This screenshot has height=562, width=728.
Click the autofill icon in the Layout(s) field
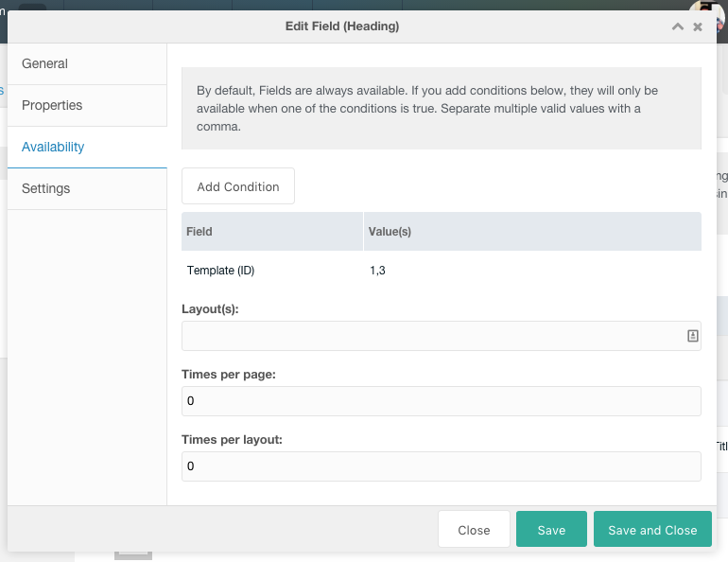pos(692,336)
